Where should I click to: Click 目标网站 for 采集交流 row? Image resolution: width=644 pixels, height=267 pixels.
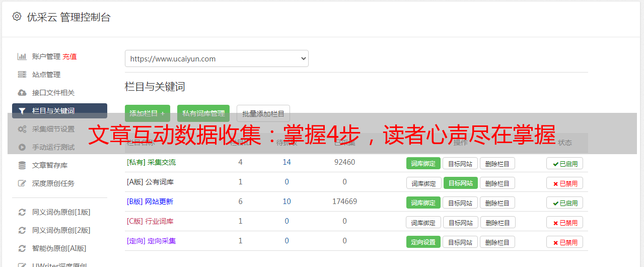(x=460, y=163)
